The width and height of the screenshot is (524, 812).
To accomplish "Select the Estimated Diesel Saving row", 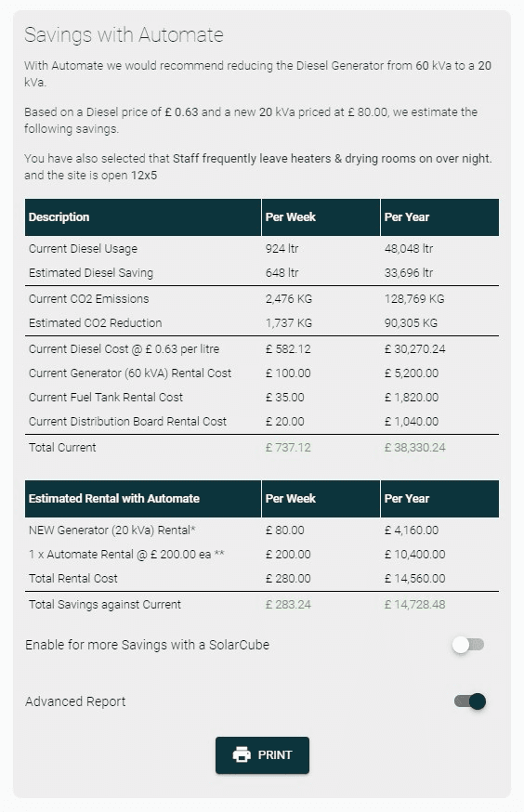I will tap(262, 273).
